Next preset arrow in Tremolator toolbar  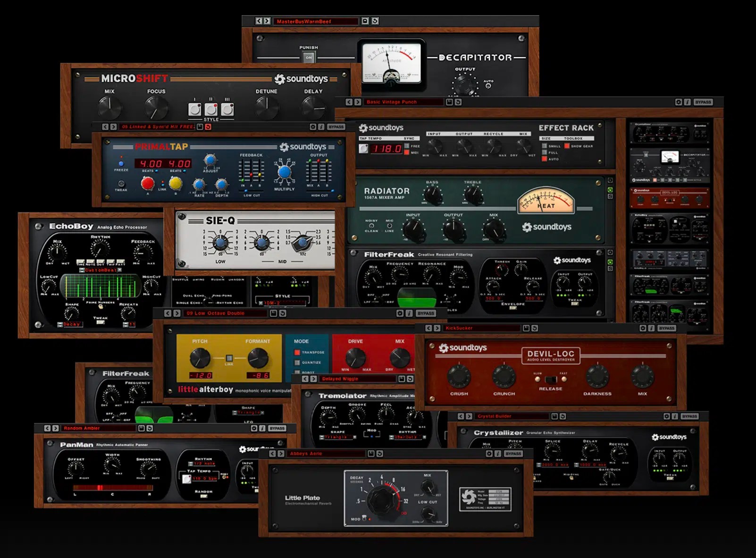pos(314,379)
